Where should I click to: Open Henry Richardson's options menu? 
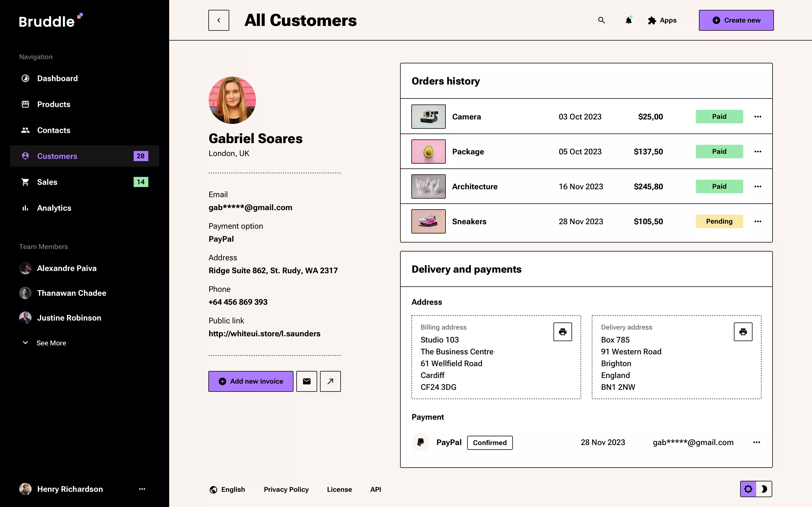click(x=142, y=489)
